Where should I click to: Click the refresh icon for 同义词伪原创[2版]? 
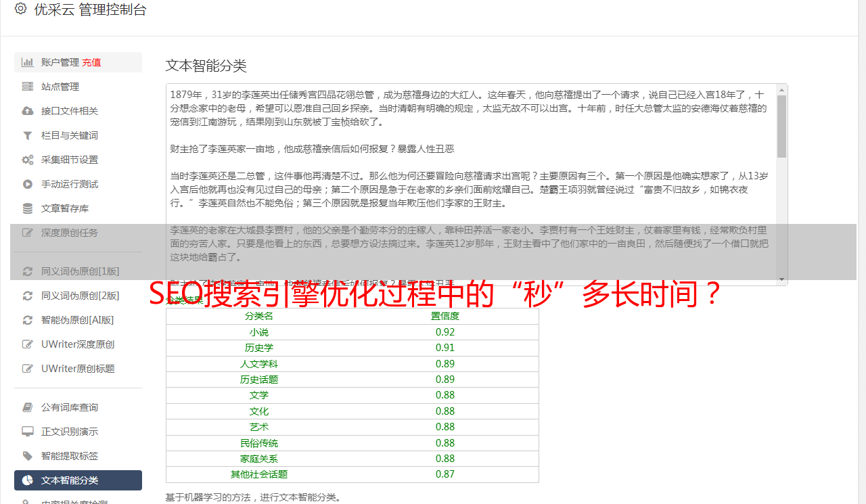point(28,296)
